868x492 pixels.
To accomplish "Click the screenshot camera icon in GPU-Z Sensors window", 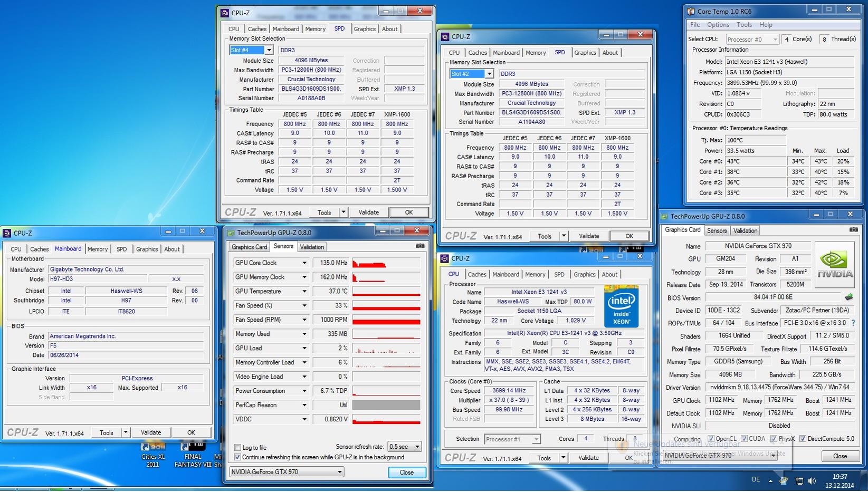I will pyautogui.click(x=420, y=246).
